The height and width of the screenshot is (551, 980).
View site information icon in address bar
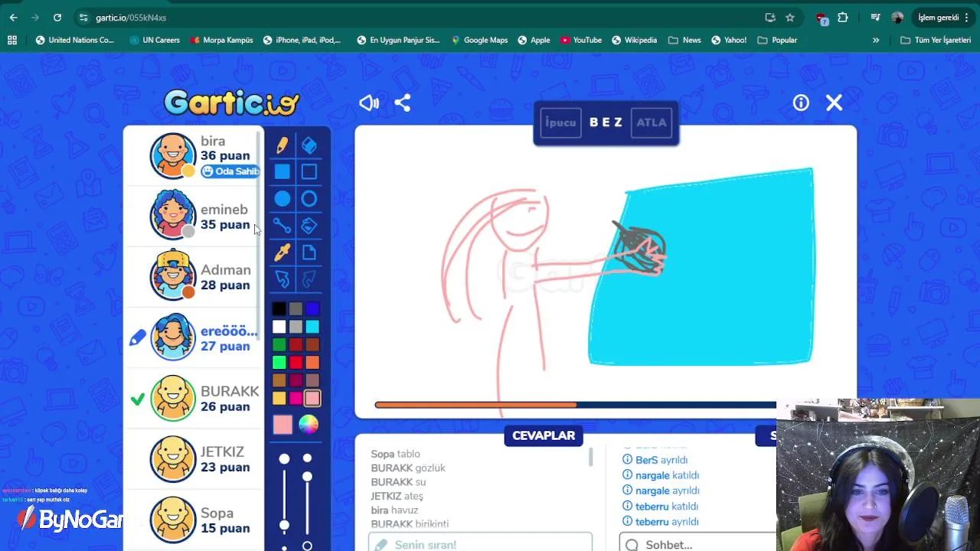pyautogui.click(x=83, y=18)
